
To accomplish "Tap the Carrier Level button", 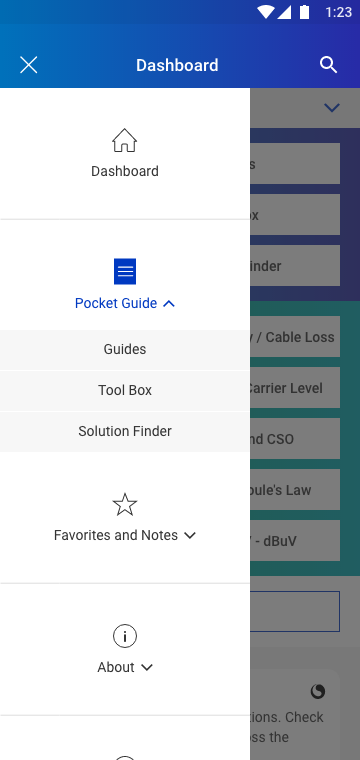I will tap(295, 388).
